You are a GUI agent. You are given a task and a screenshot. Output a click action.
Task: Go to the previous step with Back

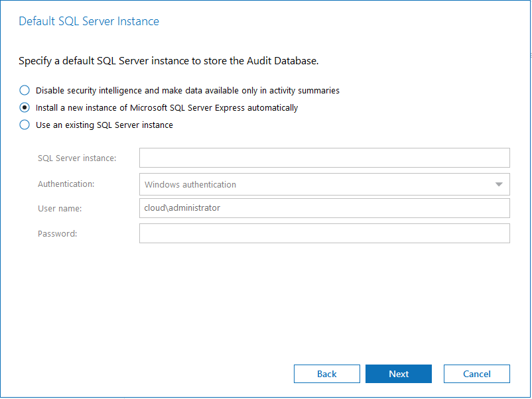pos(327,374)
